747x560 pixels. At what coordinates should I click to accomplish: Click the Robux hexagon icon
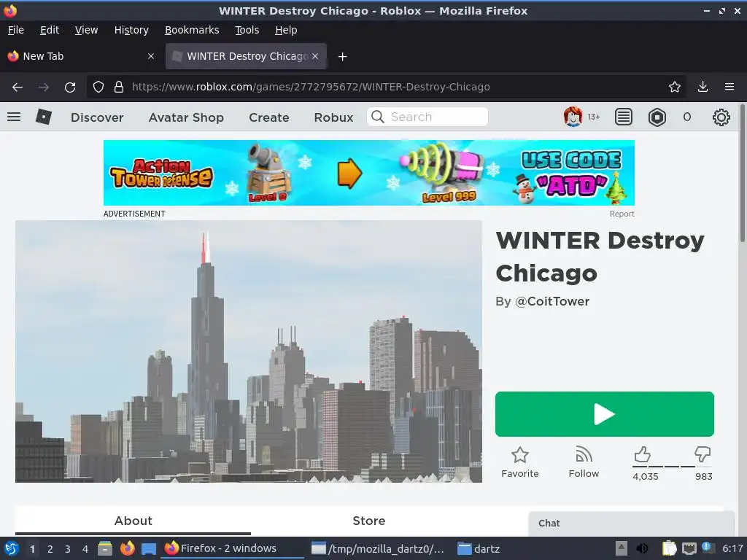[x=657, y=117]
